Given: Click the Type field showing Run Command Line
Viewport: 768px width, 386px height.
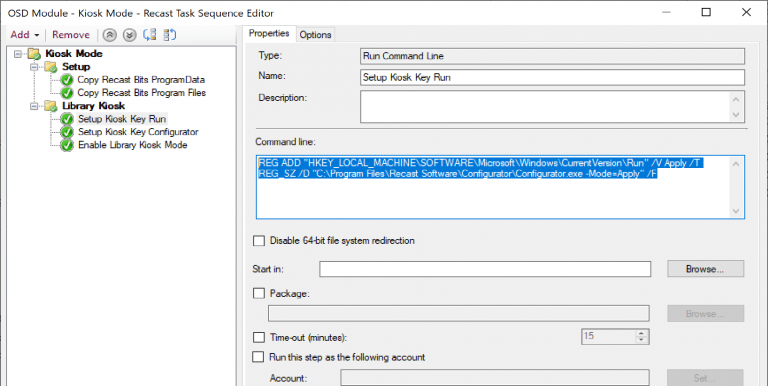Looking at the screenshot, I should (x=552, y=56).
